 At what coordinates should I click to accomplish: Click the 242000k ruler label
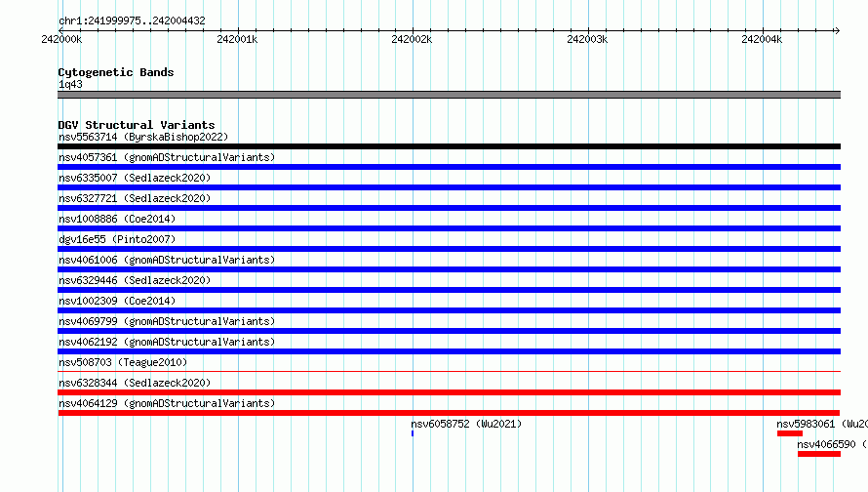[x=61, y=39]
